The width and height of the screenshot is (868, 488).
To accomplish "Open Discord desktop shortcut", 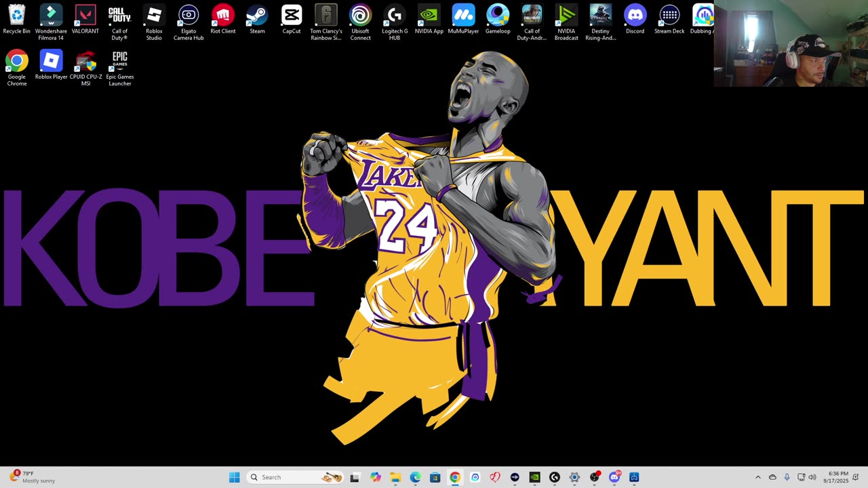I will 635,19.
